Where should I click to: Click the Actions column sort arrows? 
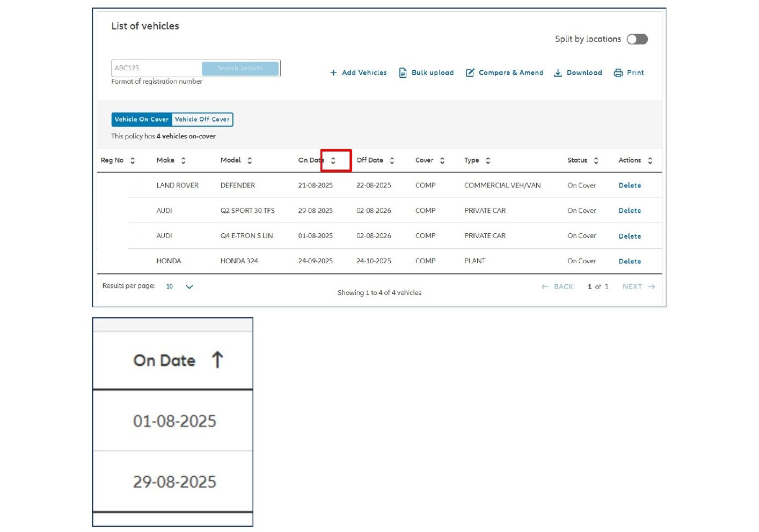coord(650,160)
